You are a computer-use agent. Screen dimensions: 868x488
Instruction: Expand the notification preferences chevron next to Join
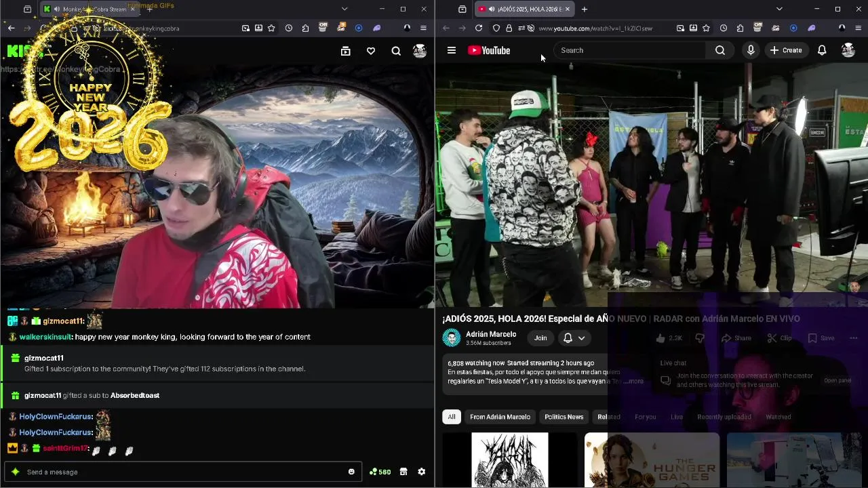581,338
